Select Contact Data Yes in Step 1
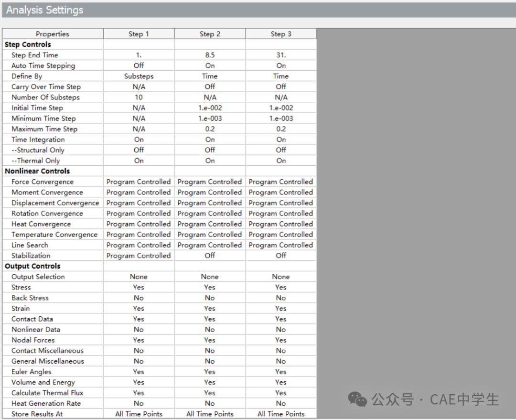516x420 pixels. click(x=139, y=319)
